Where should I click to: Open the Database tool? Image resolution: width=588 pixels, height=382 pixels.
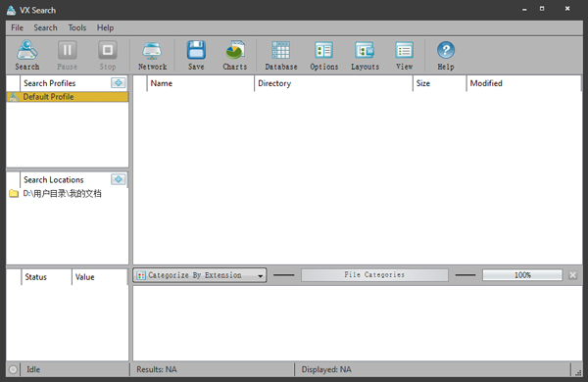[x=281, y=55]
